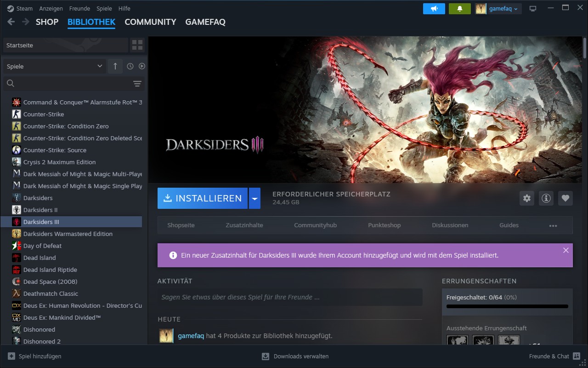
Task: Open the Anzeigen menu
Action: click(x=51, y=8)
